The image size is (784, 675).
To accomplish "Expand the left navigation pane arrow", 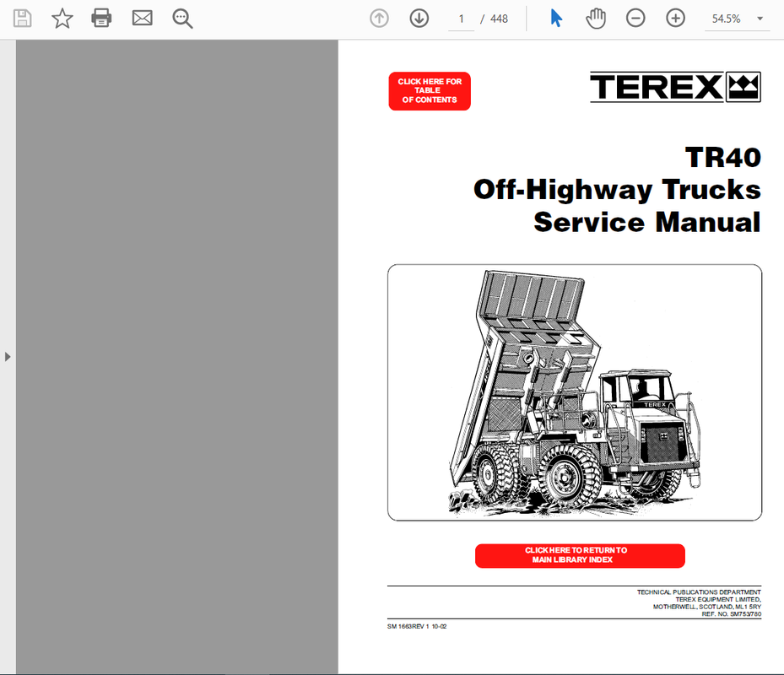I will pyautogui.click(x=8, y=357).
